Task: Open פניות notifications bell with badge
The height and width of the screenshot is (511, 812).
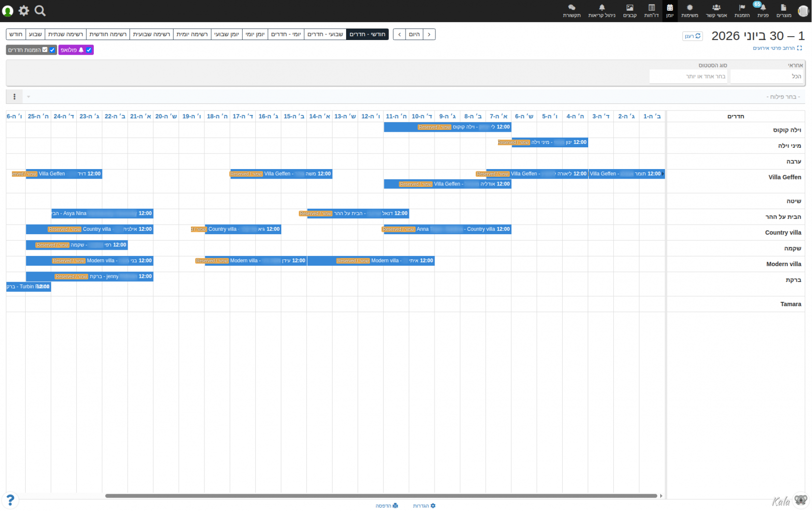Action: (763, 11)
